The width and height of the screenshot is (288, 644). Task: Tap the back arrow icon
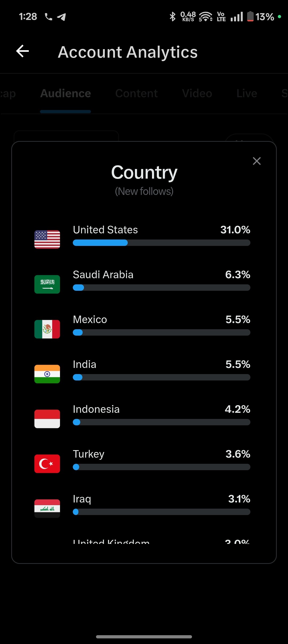point(22,51)
